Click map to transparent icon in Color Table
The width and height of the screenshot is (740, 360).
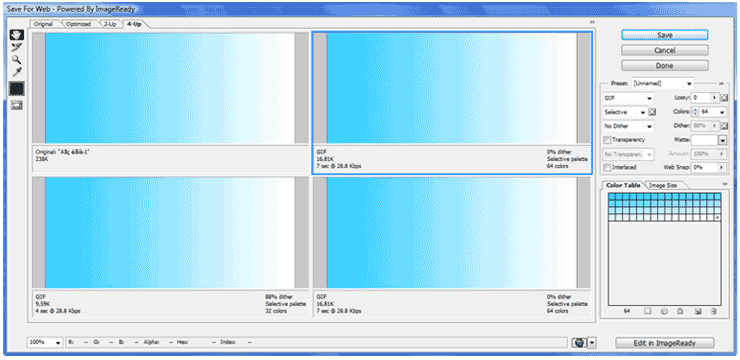[x=648, y=312]
